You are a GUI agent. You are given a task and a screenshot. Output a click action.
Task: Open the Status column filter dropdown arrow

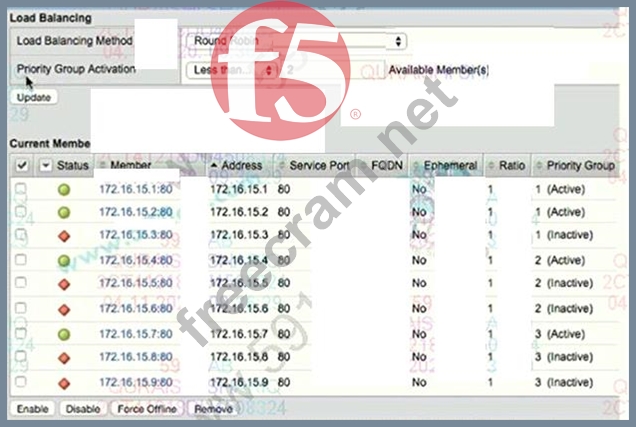tap(45, 165)
